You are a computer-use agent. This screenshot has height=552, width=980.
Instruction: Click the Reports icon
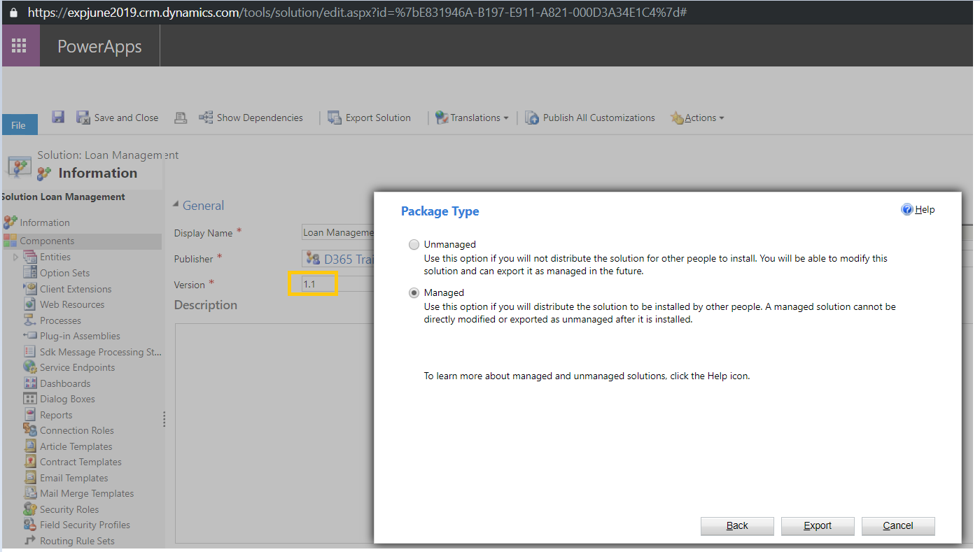[x=30, y=415]
